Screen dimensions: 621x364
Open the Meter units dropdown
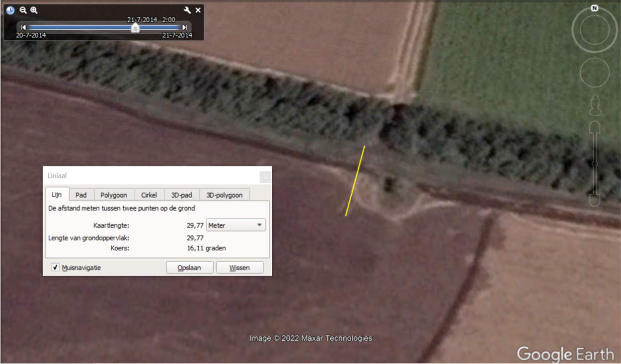(235, 225)
